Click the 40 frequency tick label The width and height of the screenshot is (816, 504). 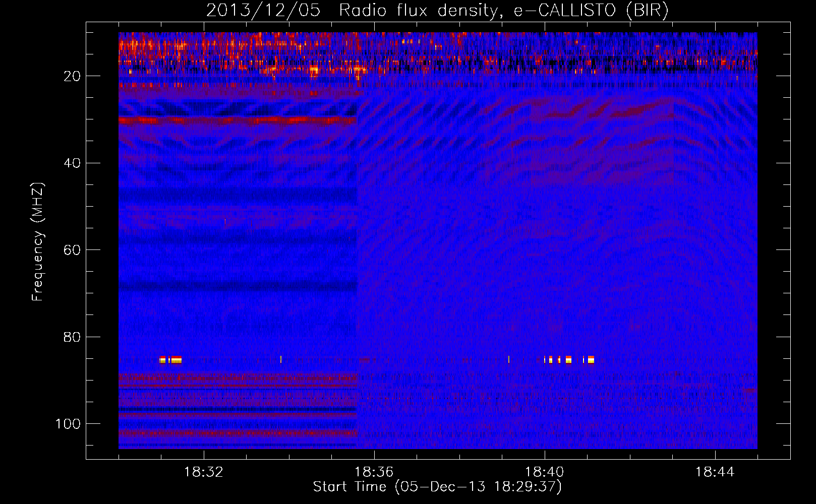pos(73,163)
